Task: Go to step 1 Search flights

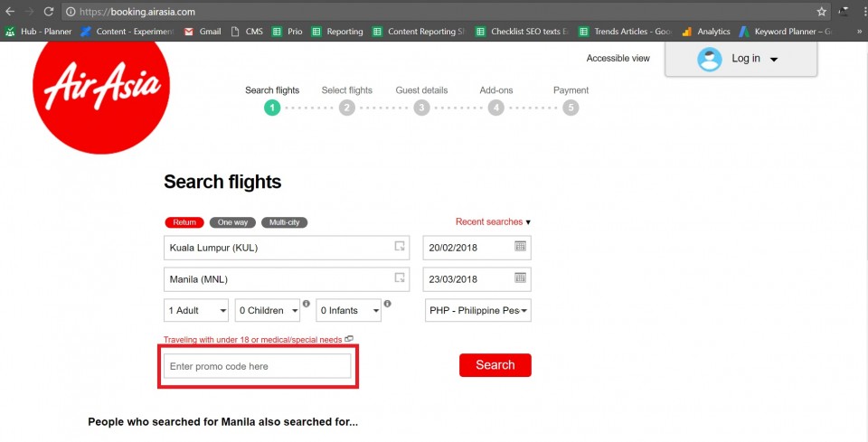Action: coord(272,108)
